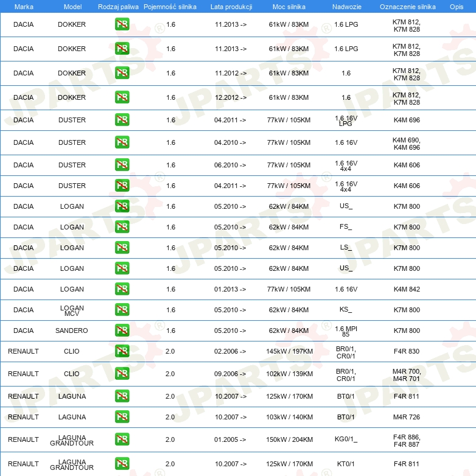This screenshot has width=476, height=476.
Task: Click the fuel icon in the Logan FS_ row
Action: (122, 227)
